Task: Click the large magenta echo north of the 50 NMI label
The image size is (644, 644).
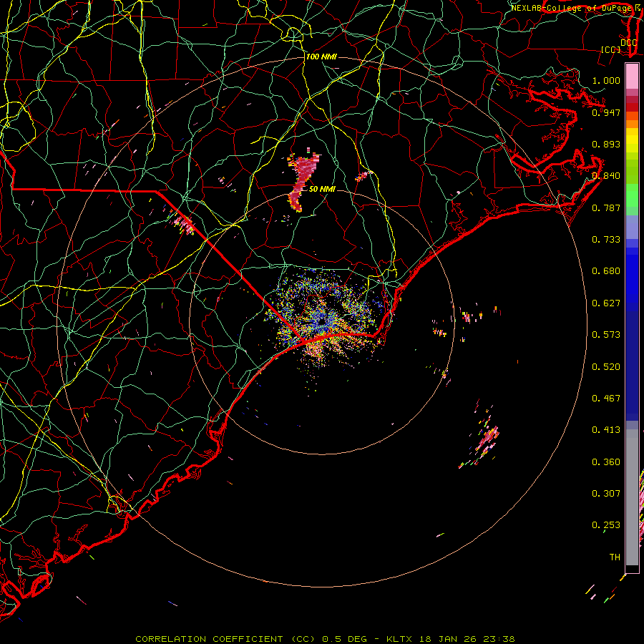Action: [303, 180]
